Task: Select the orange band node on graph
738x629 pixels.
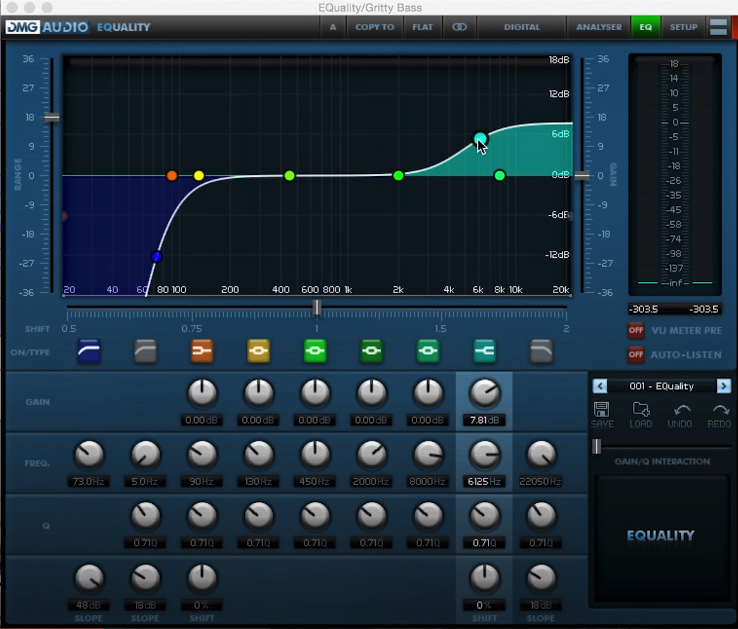Action: point(172,176)
